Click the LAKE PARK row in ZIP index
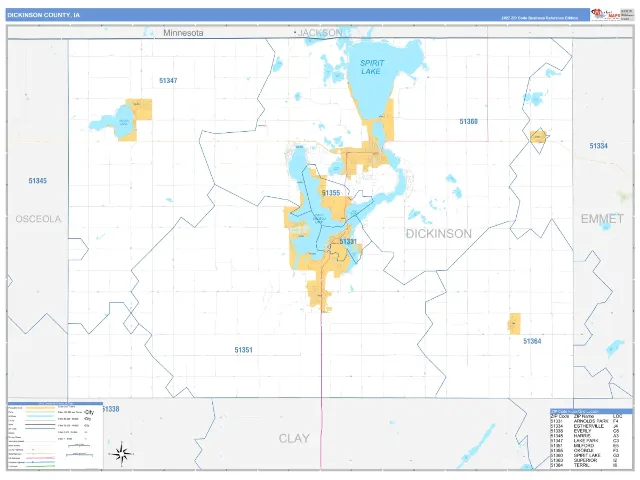Viewport: 640px width, 480px height. [x=587, y=441]
